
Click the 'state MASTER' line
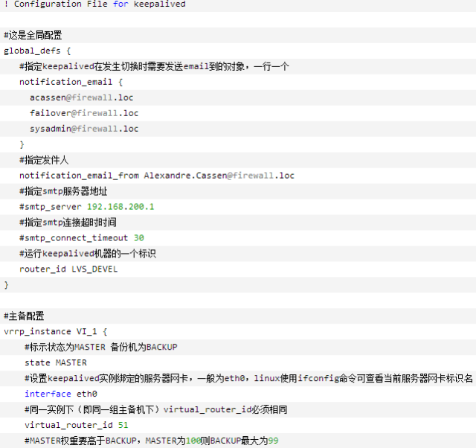point(56,362)
